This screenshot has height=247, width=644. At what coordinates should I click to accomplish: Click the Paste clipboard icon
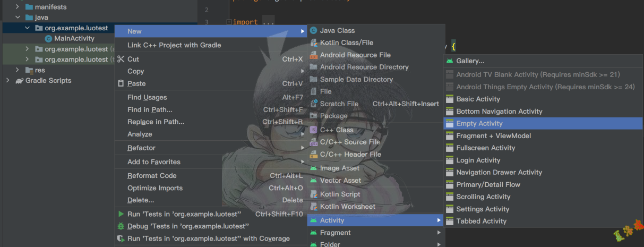click(x=121, y=84)
